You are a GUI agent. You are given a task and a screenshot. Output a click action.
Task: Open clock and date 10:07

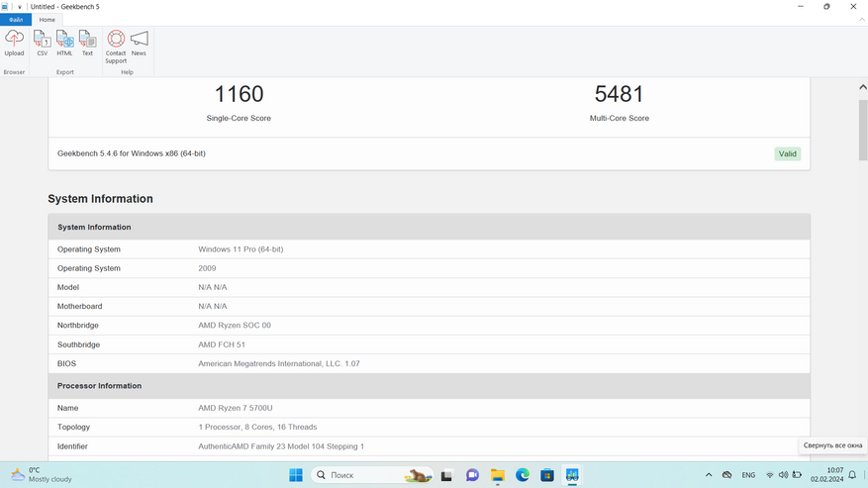point(827,475)
